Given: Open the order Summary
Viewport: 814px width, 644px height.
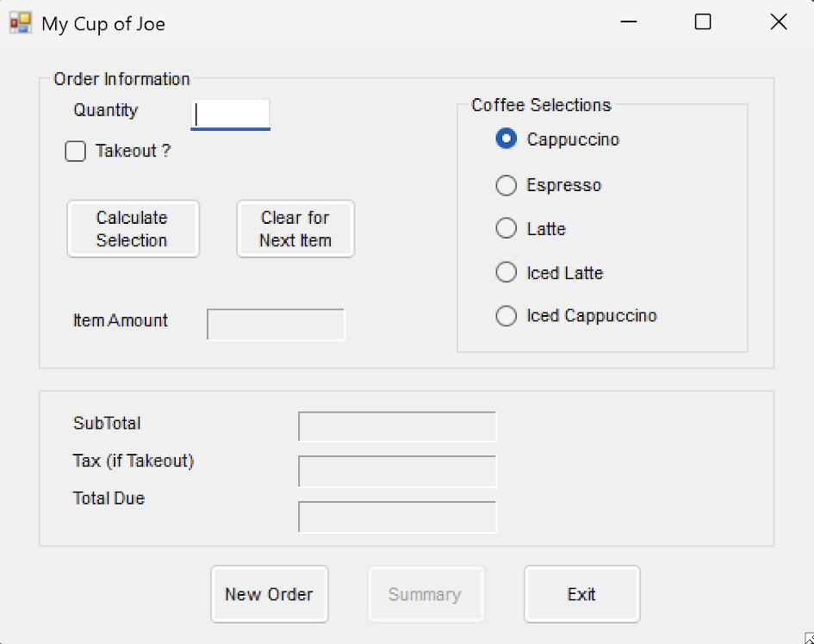Looking at the screenshot, I should coord(426,594).
